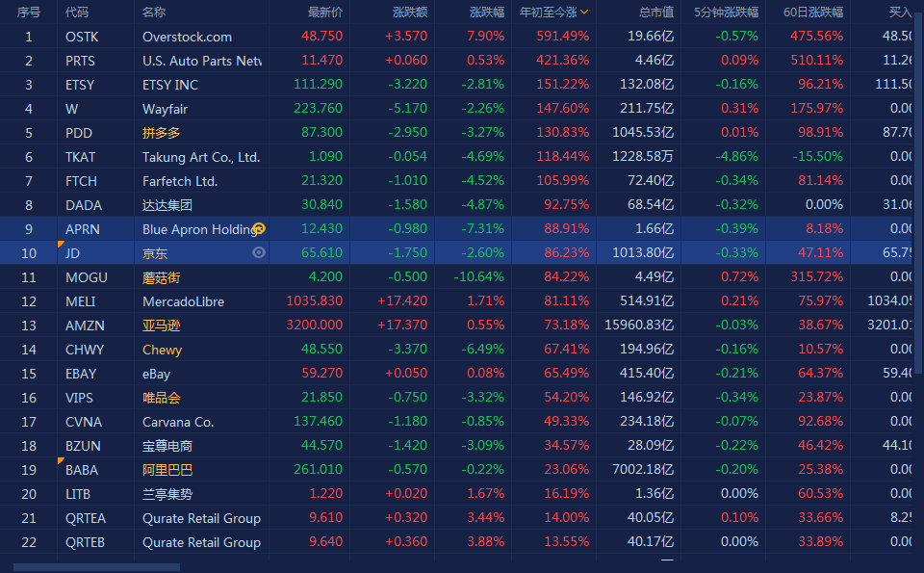924x573 pixels.
Task: Select Takung Art's market cap 1228.58万
Action: 643,156
